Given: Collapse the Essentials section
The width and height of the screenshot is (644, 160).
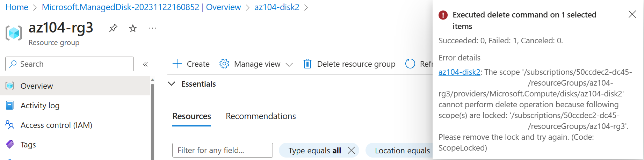Looking at the screenshot, I should click(x=172, y=84).
